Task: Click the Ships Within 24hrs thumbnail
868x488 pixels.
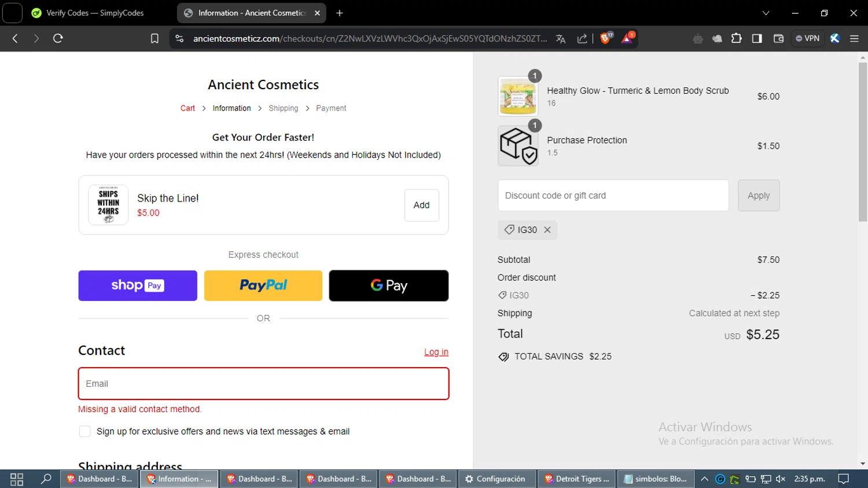Action: coord(108,205)
